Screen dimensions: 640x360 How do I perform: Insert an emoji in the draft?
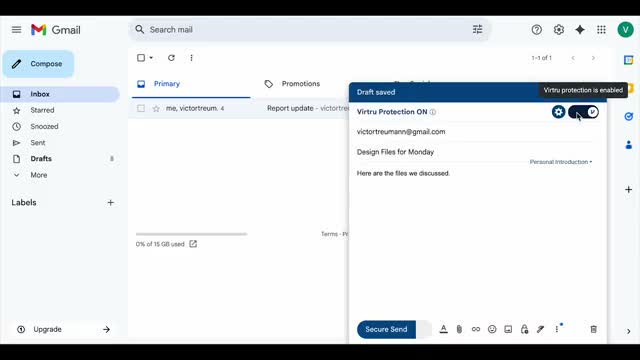point(492,329)
